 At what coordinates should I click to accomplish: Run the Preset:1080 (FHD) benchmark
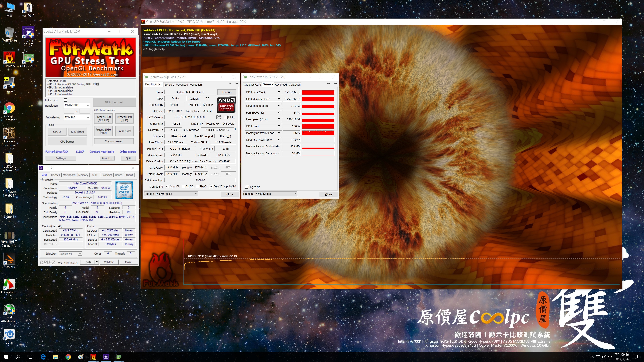pos(103,131)
